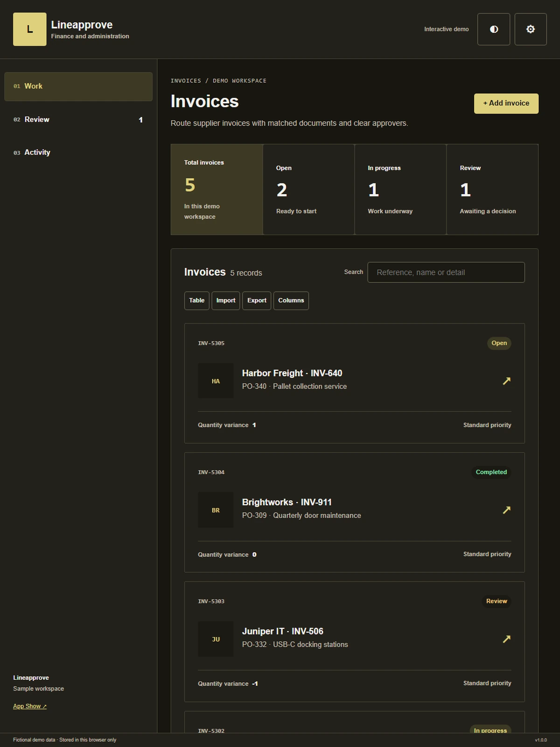Click the Export button
The image size is (560, 747).
(x=257, y=301)
